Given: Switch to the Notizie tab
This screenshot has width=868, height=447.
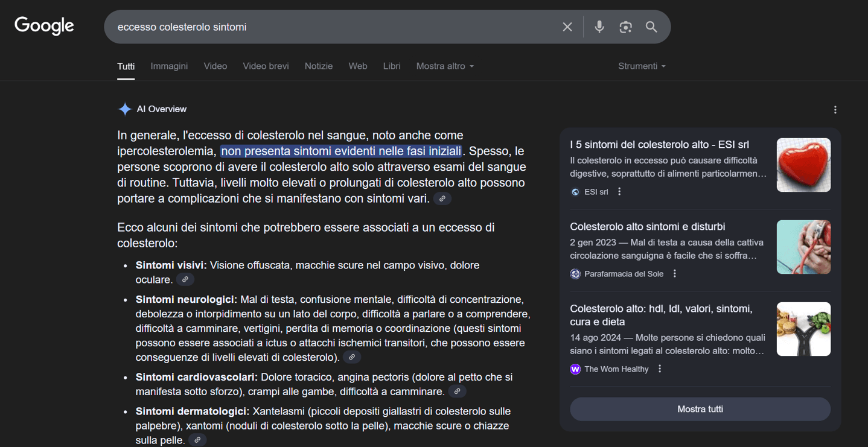Looking at the screenshot, I should (x=319, y=66).
